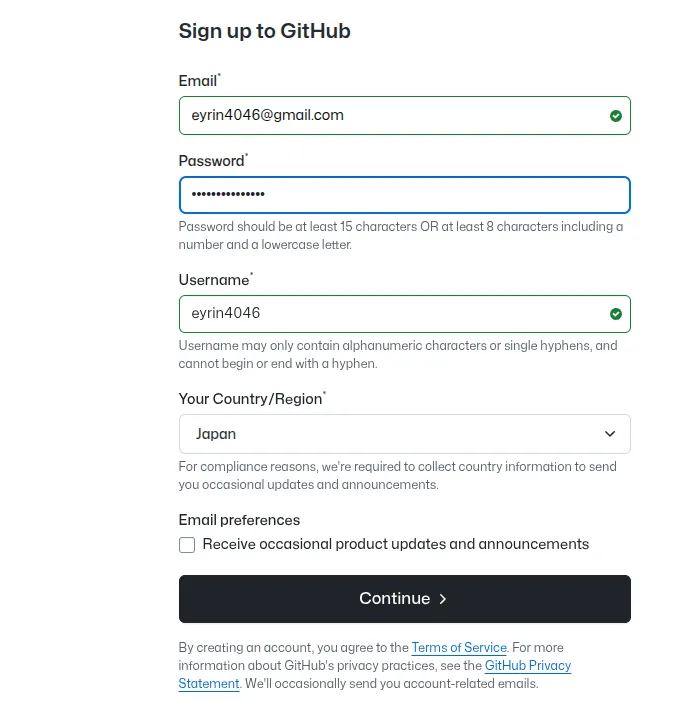Click the Username field label

point(213,280)
